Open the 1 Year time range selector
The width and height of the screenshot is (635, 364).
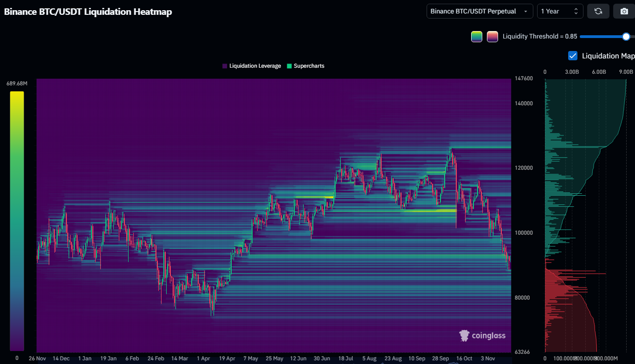tap(560, 11)
